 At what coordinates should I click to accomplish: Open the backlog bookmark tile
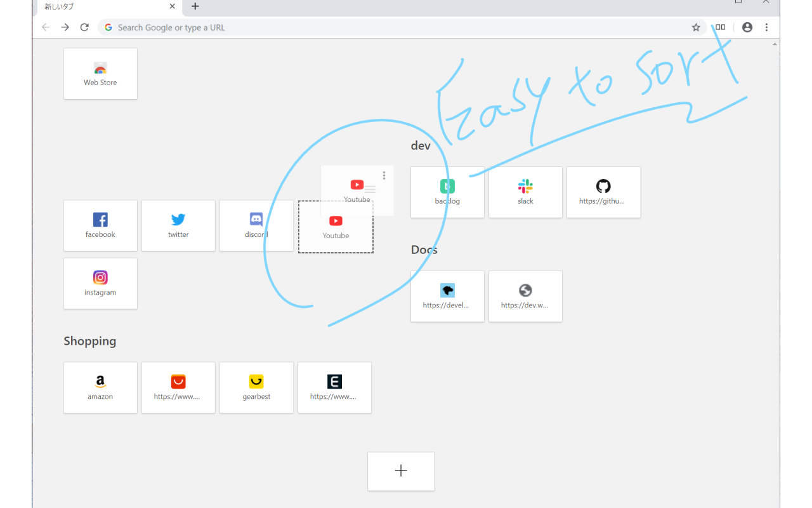click(x=447, y=192)
